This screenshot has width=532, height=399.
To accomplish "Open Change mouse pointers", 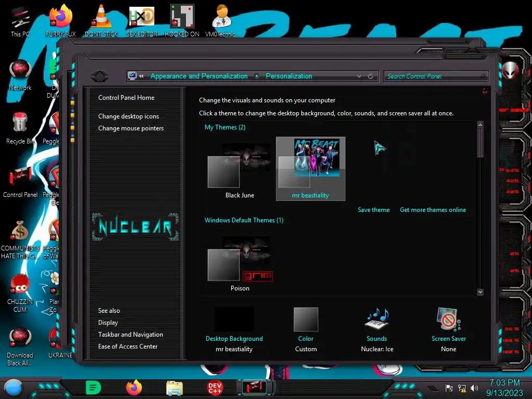I will (x=131, y=128).
